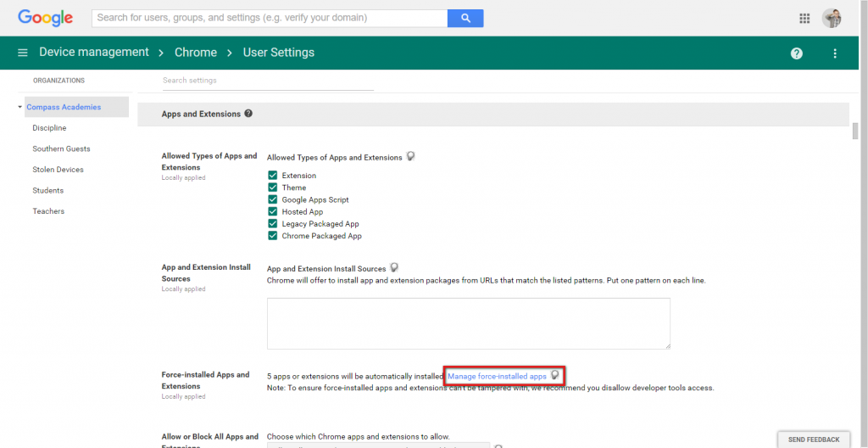Select the Discipline organization
Viewport: 868px width, 448px height.
point(49,128)
